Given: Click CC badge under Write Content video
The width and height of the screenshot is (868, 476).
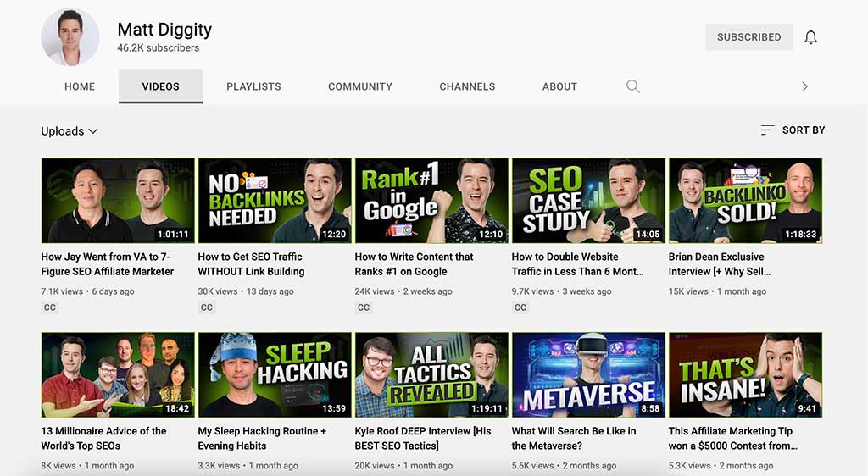Looking at the screenshot, I should coord(363,307).
